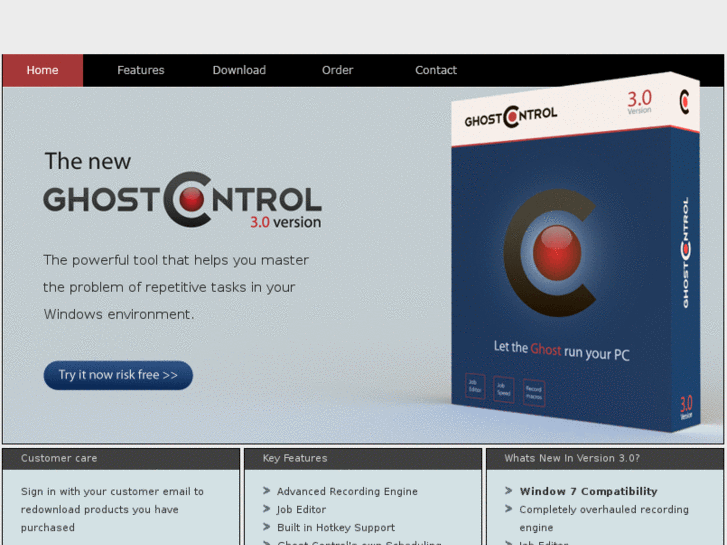
Task: Open the Contact page
Action: click(x=436, y=70)
